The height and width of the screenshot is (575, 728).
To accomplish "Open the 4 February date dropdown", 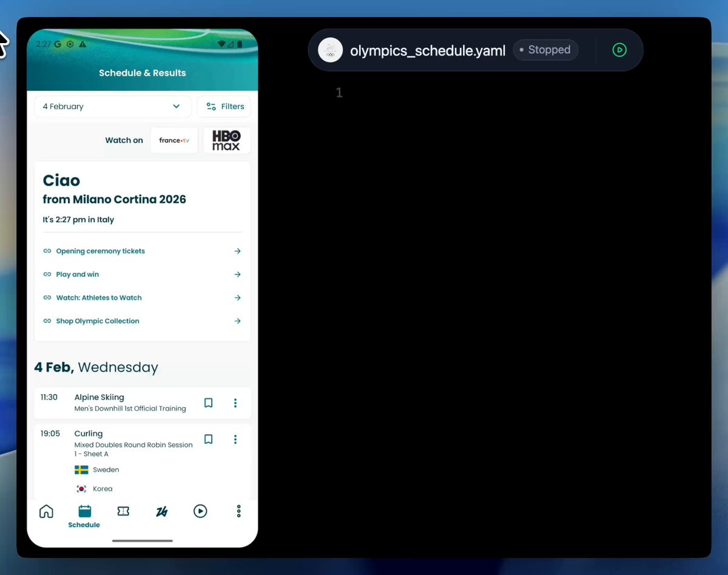I will [112, 106].
